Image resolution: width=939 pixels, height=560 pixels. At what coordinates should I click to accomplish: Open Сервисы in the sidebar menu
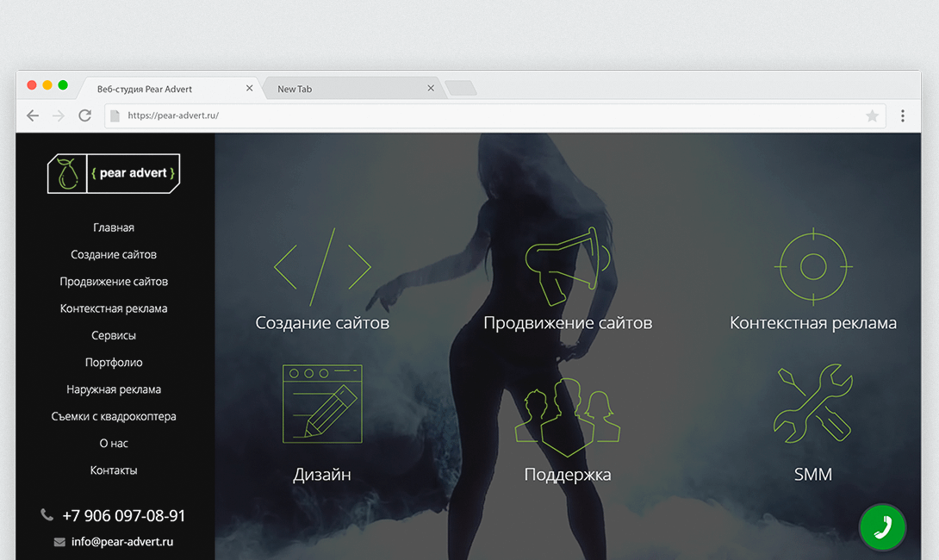114,335
